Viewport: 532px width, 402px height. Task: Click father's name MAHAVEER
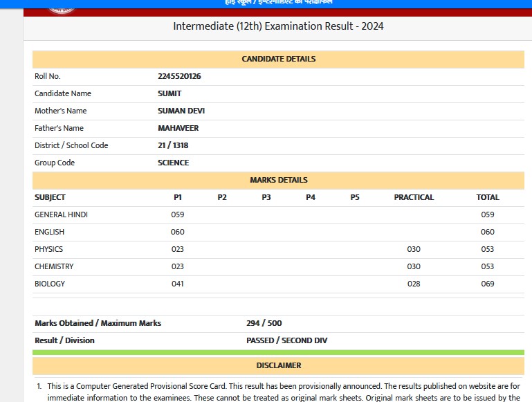click(x=178, y=128)
